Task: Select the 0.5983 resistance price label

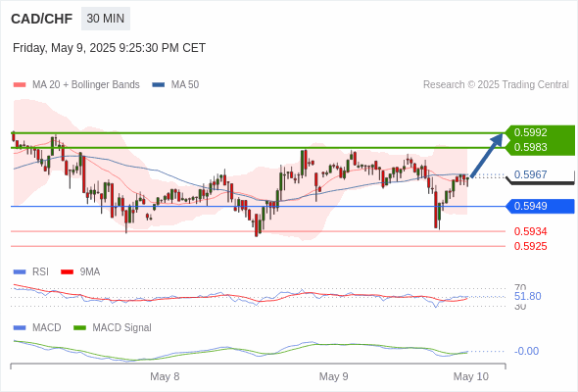Action: pyautogui.click(x=530, y=147)
